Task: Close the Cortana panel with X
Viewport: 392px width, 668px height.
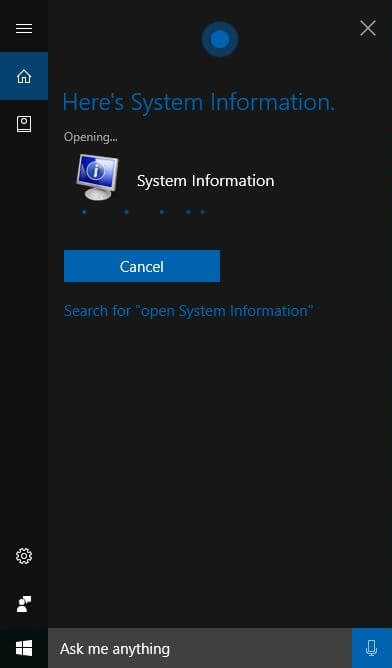Action: point(368,29)
